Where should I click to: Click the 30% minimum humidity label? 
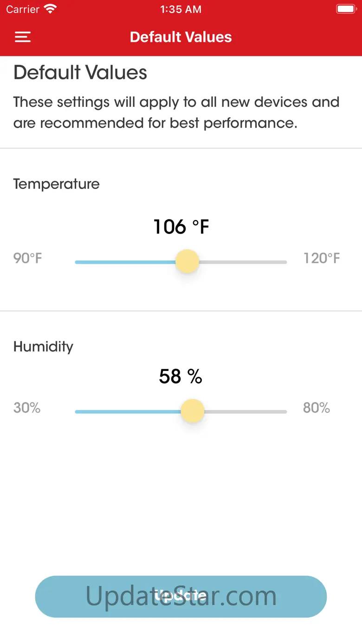click(27, 408)
